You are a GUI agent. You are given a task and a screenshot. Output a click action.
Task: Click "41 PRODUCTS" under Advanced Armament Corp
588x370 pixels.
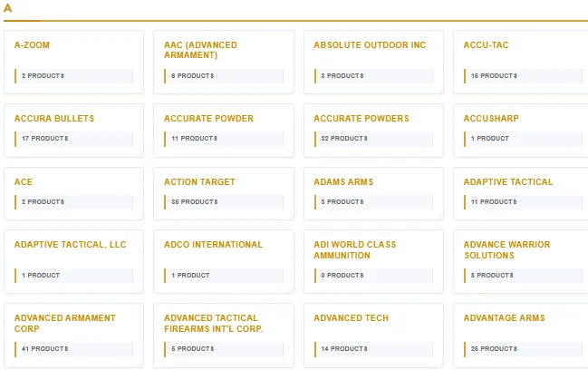[x=44, y=349]
